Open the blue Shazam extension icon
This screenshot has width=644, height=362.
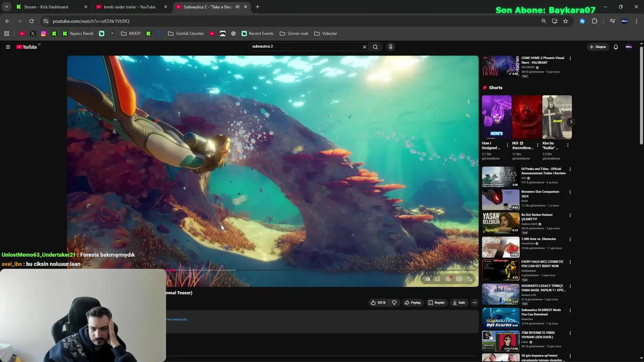point(582,21)
